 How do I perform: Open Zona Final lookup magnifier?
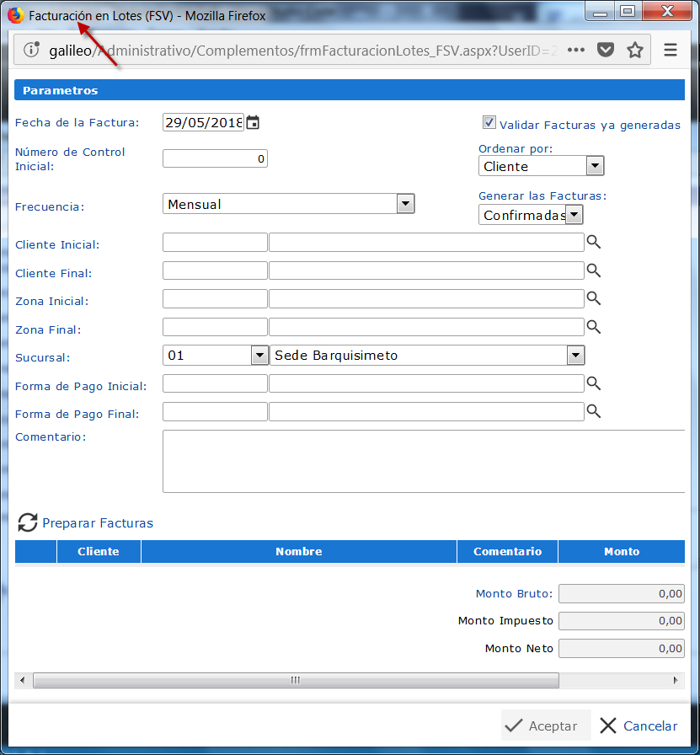point(593,327)
